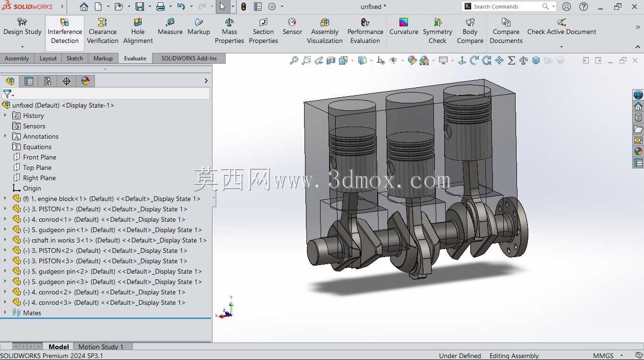Run Performance Evaluation
644x360 pixels.
(365, 31)
